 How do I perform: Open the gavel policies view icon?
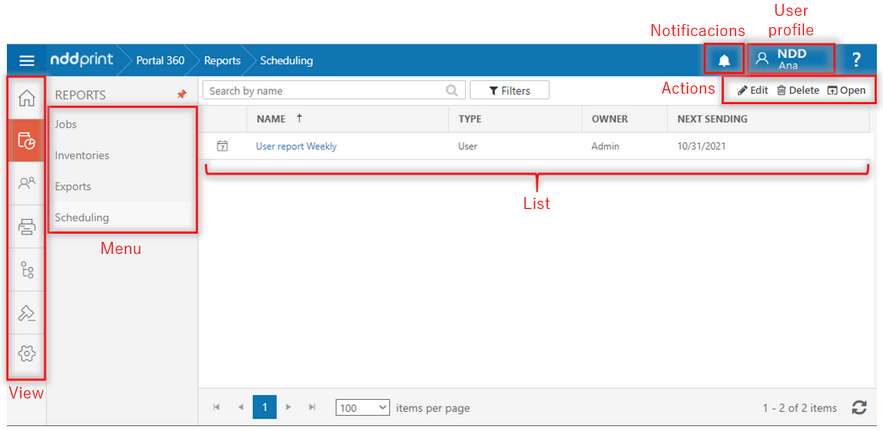[27, 313]
